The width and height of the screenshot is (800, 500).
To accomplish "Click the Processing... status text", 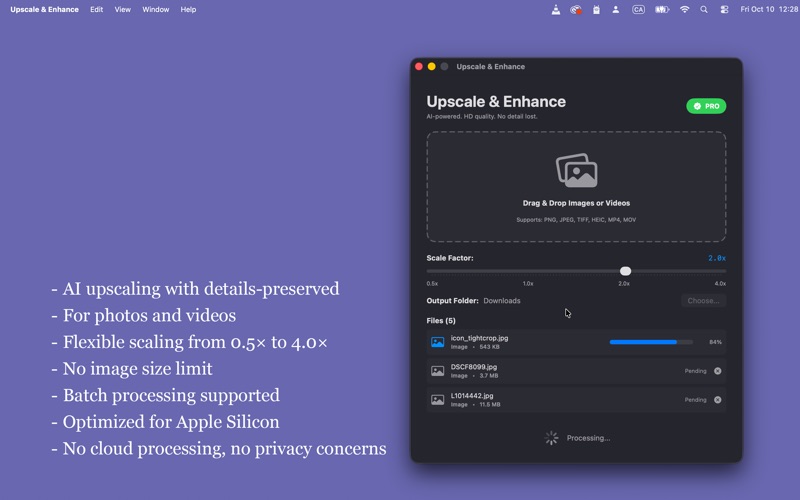I will pos(588,438).
